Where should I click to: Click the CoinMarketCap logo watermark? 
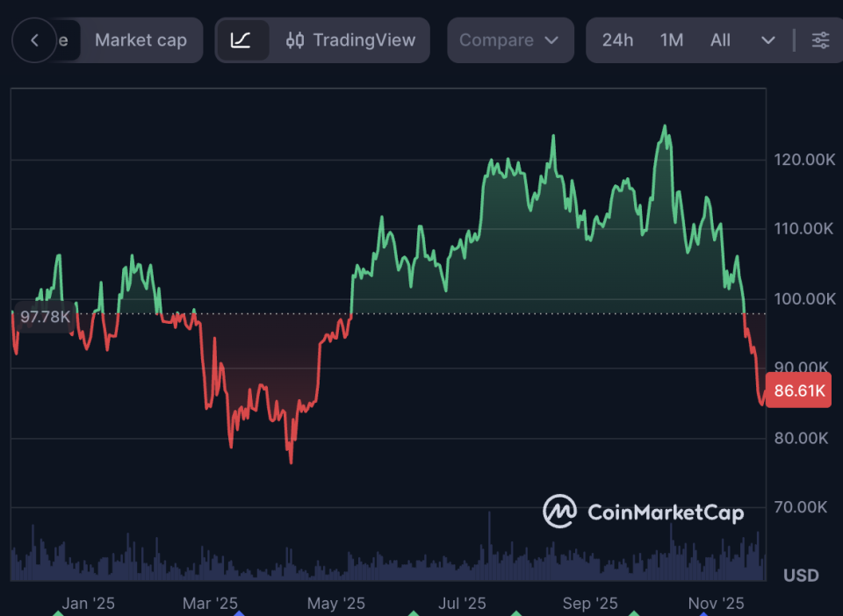(x=644, y=512)
